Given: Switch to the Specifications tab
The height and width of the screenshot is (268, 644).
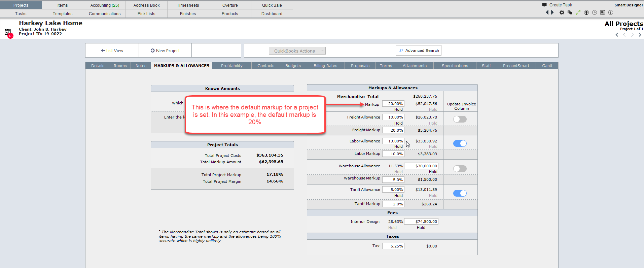Looking at the screenshot, I should coord(455,66).
